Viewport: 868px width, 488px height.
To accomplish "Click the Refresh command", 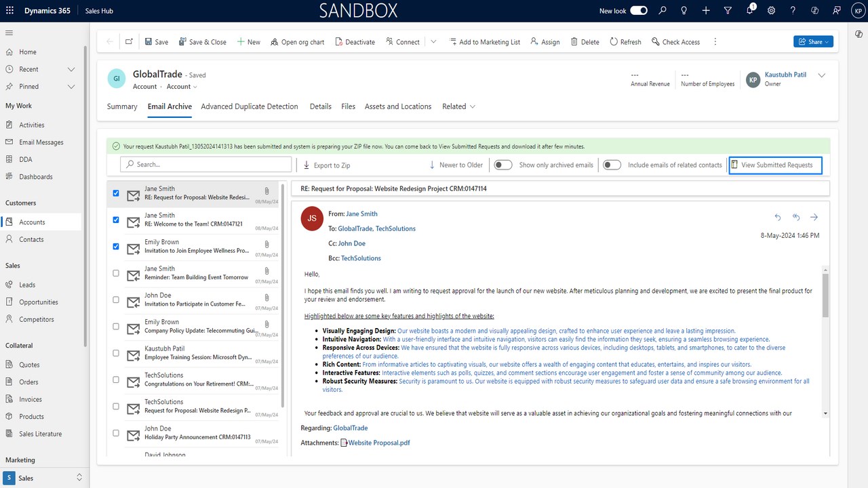I will [x=625, y=41].
